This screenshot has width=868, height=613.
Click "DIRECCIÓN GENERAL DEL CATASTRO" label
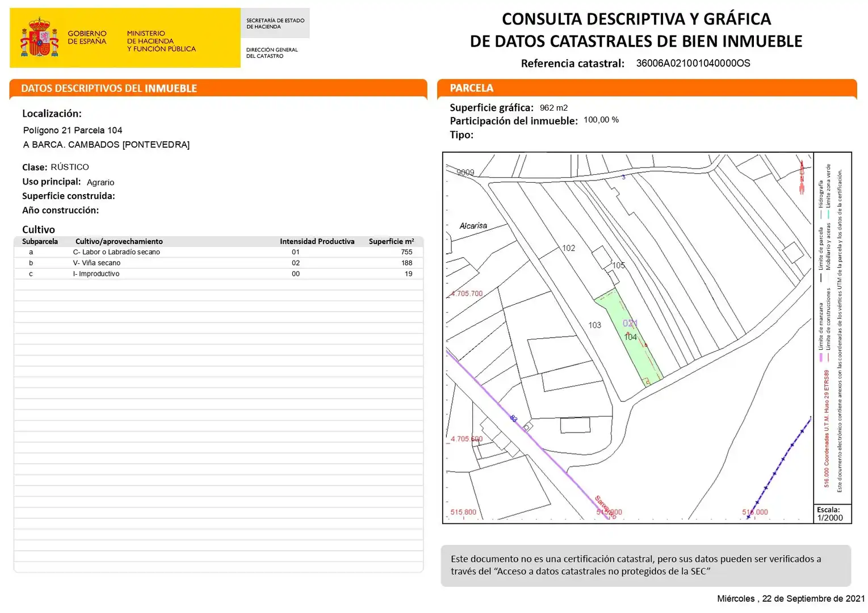[x=272, y=53]
